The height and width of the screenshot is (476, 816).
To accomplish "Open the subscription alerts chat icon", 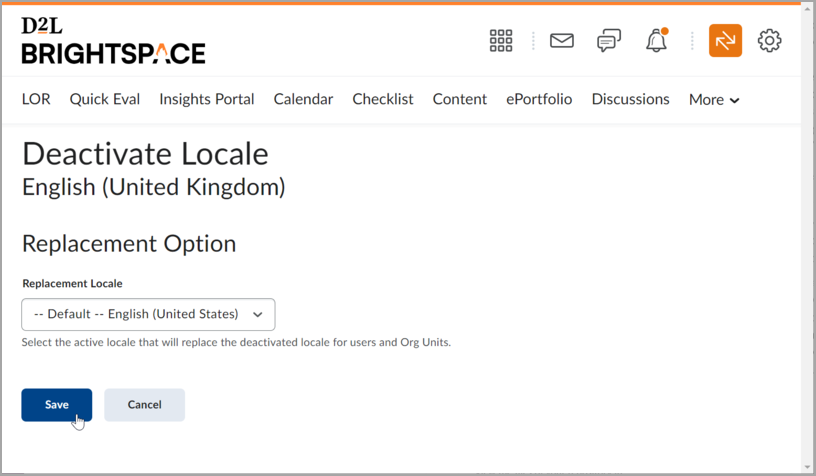I will 609,41.
